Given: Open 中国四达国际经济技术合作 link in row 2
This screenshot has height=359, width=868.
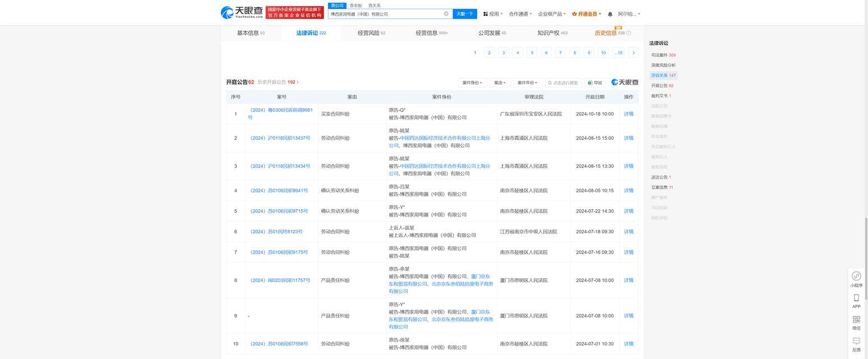Looking at the screenshot, I should (441, 141).
